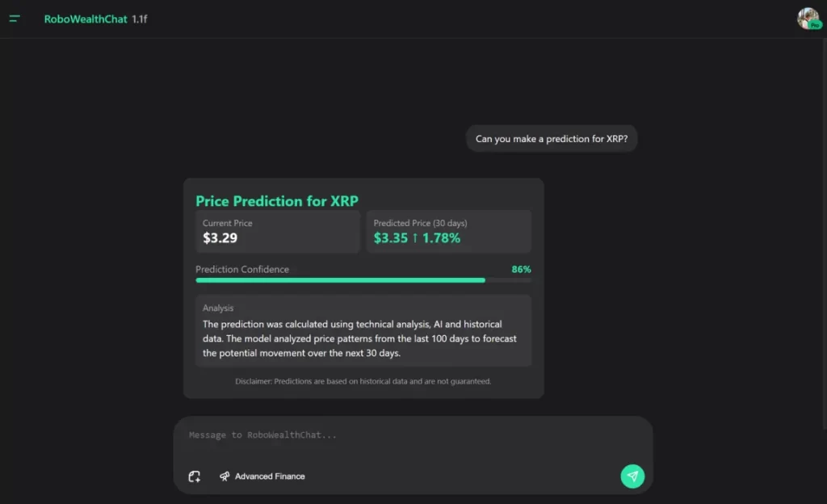Open the 1.1f version selector
This screenshot has width=827, height=504.
pos(140,19)
